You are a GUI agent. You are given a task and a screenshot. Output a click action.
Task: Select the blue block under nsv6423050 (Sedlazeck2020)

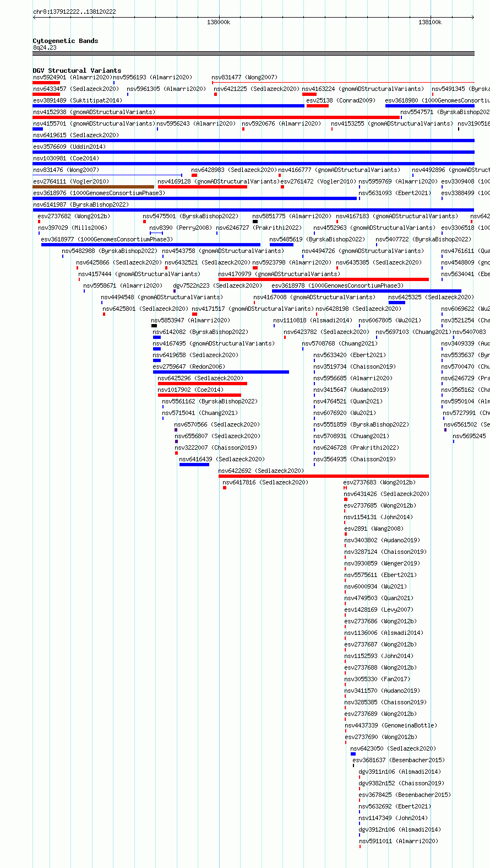[x=353, y=754]
